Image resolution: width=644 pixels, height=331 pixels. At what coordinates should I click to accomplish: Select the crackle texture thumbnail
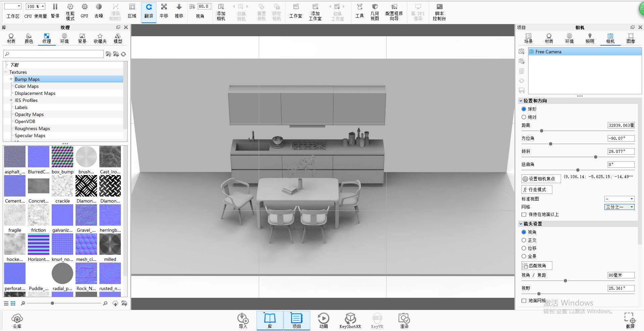click(62, 185)
